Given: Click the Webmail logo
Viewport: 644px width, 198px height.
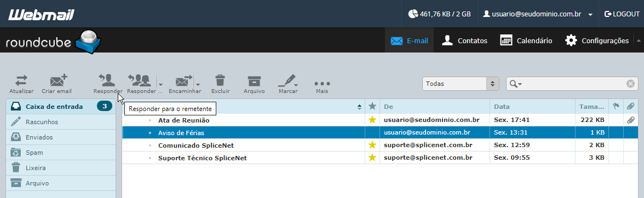Looking at the screenshot, I should click(41, 15).
